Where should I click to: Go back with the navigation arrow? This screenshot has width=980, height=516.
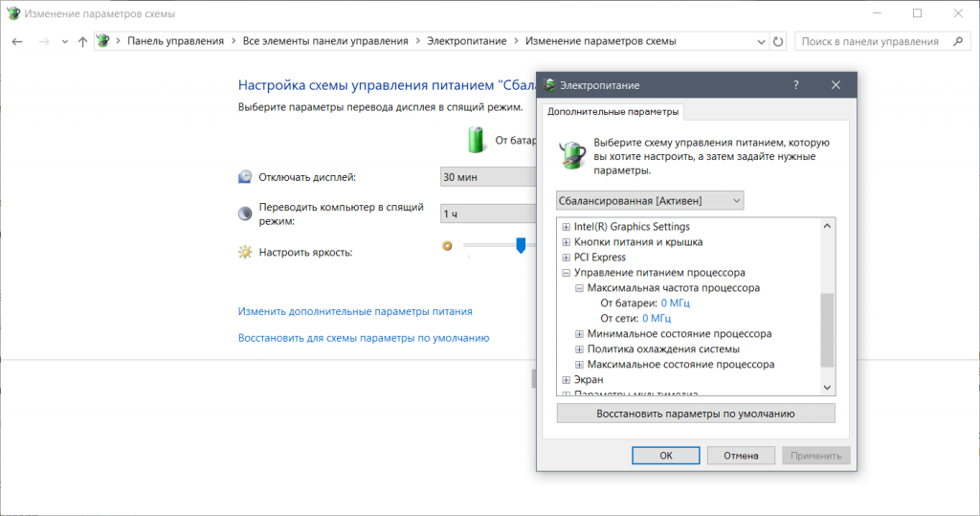pos(17,41)
